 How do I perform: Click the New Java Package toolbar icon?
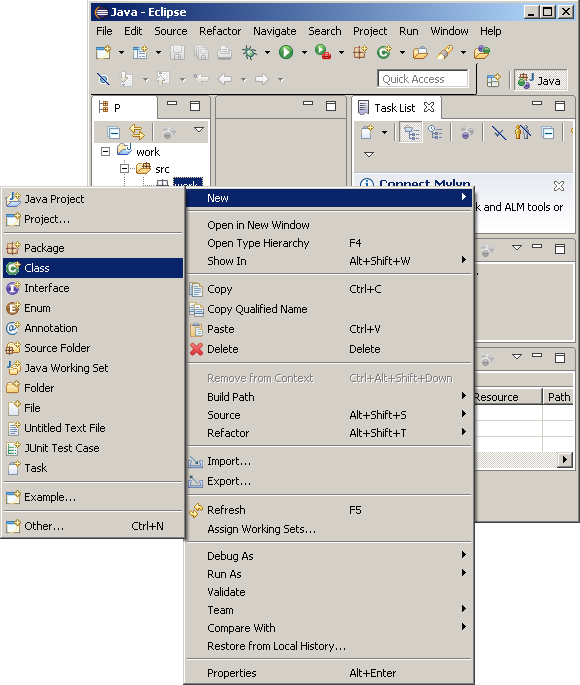[x=360, y=52]
